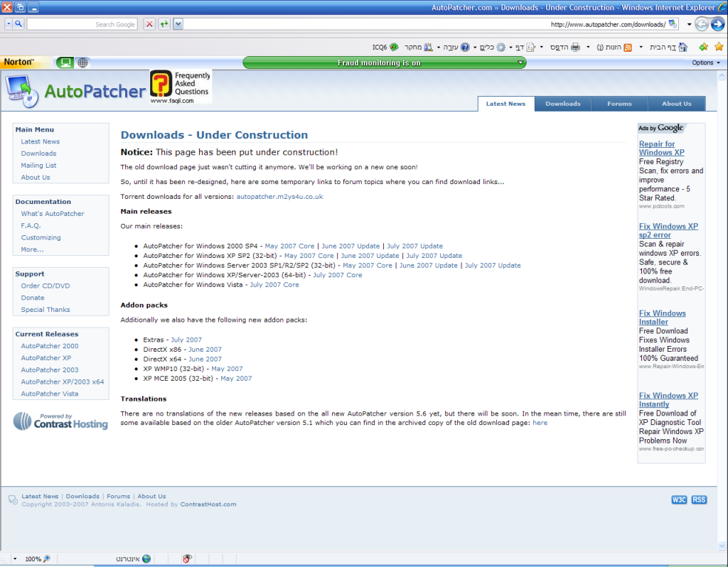Open the ContrastHost.com footer link

pos(208,504)
